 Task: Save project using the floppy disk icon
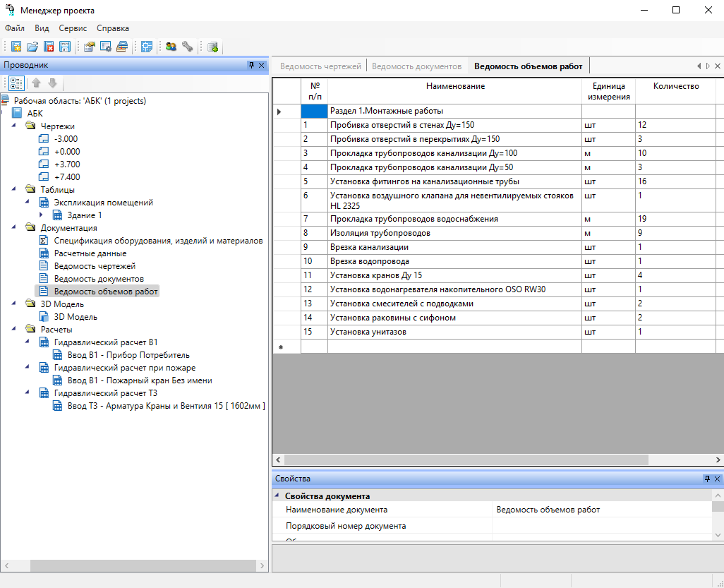(x=65, y=47)
